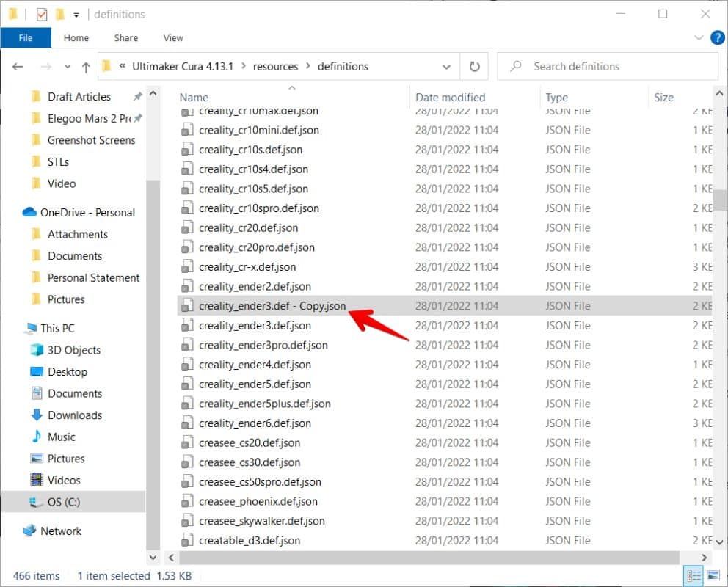
Task: Click the New folder quick access icon
Action: [59, 15]
